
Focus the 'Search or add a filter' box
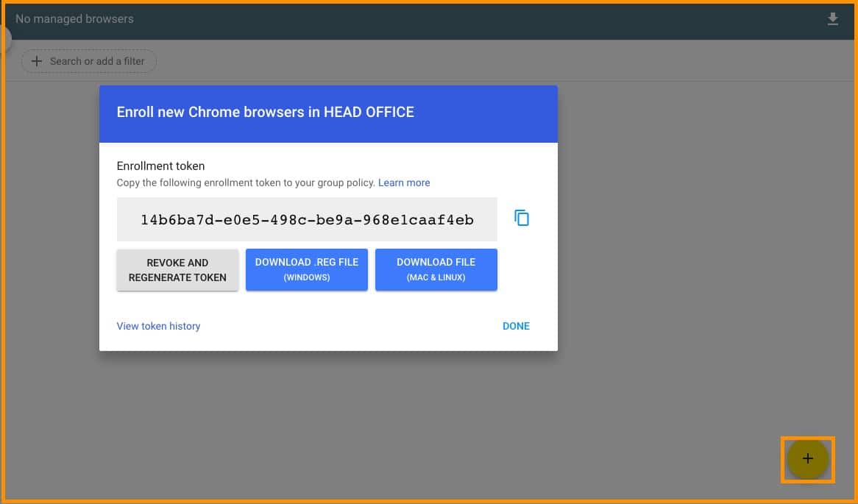click(x=96, y=61)
